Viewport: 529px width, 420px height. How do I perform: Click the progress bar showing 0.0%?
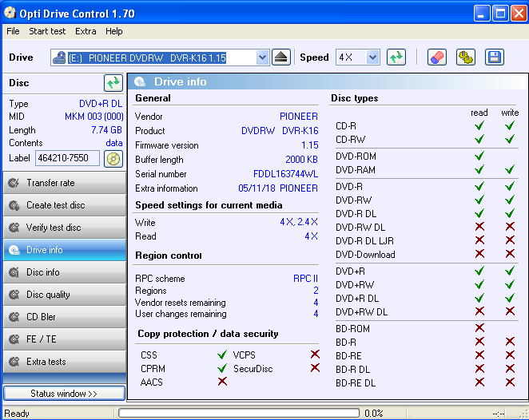point(239,413)
